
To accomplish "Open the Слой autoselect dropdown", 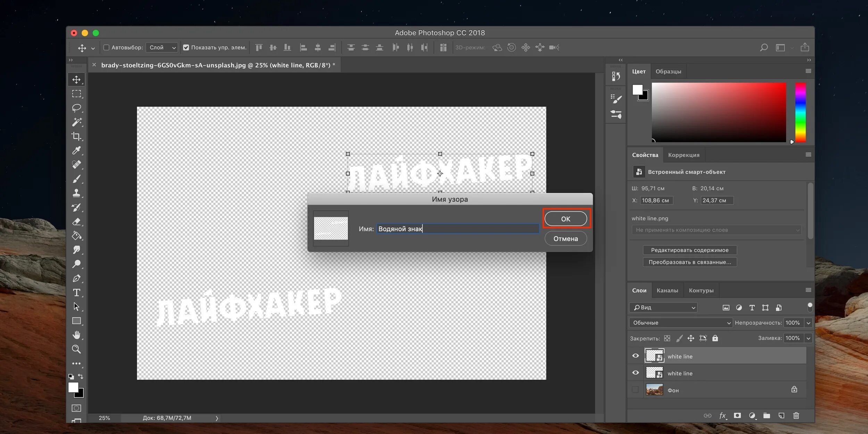I will pyautogui.click(x=162, y=48).
